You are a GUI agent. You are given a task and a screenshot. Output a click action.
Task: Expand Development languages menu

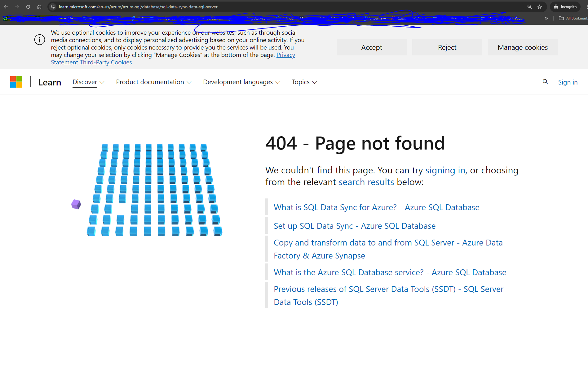pyautogui.click(x=241, y=82)
